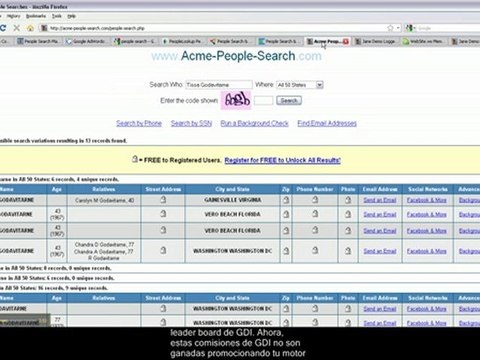
Task: Switch to the People Search Ma tab
Action: (38, 41)
